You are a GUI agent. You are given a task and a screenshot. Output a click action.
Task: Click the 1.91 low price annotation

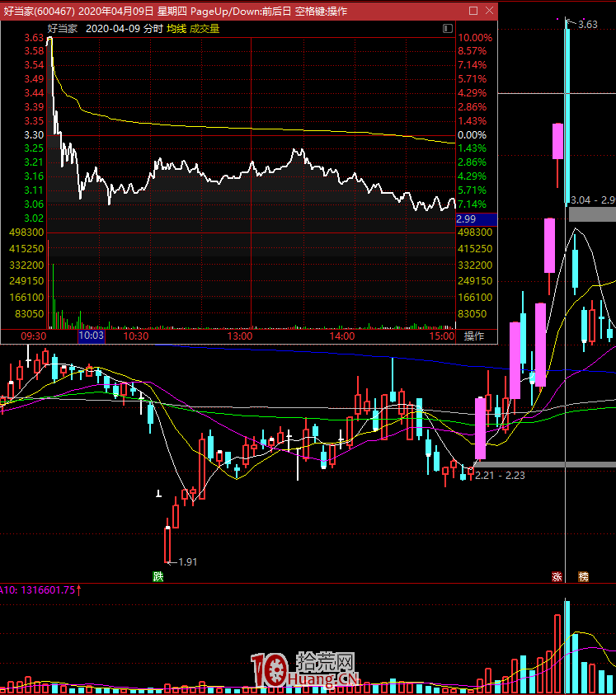click(187, 562)
